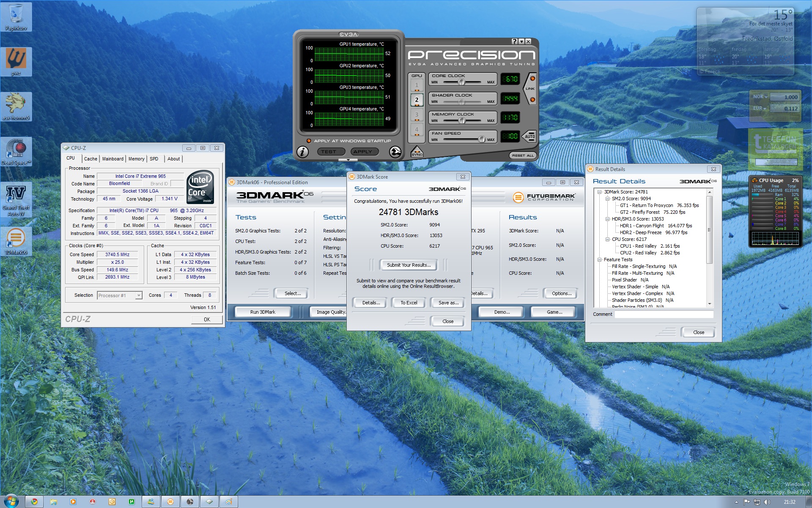Screen dimensions: 812x508
Task: Switch to CPU-Z taskbar button
Action: click(x=209, y=502)
